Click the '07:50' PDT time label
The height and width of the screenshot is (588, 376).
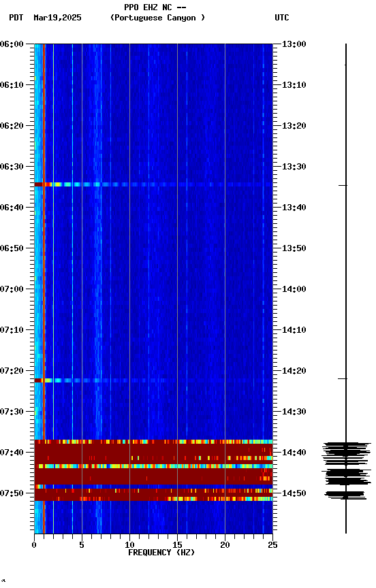[x=12, y=493]
